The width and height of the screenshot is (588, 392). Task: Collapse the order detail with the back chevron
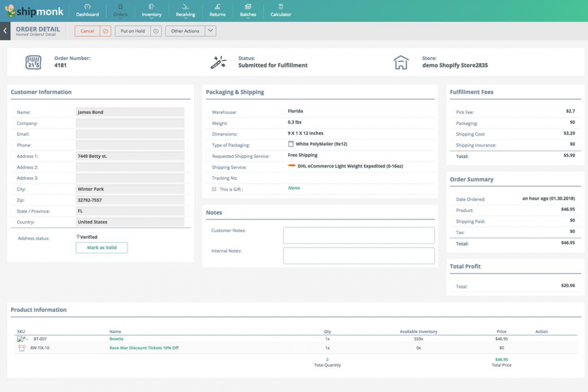pyautogui.click(x=5, y=31)
